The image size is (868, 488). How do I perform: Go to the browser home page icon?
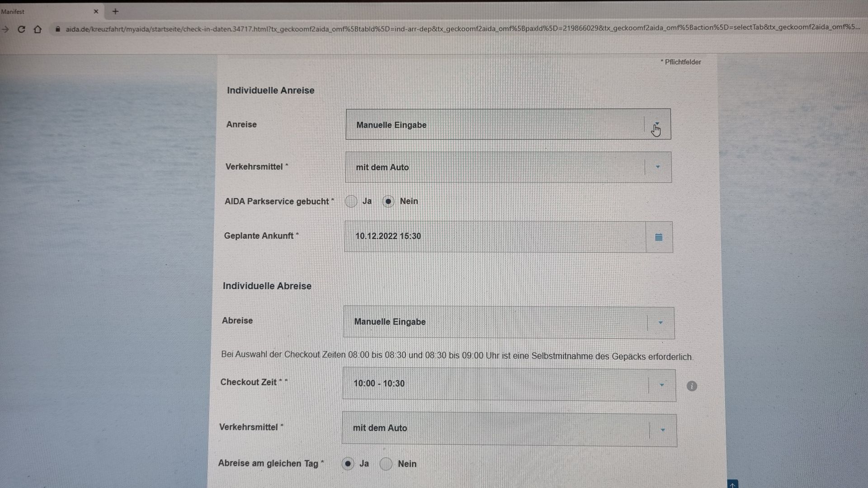(38, 29)
